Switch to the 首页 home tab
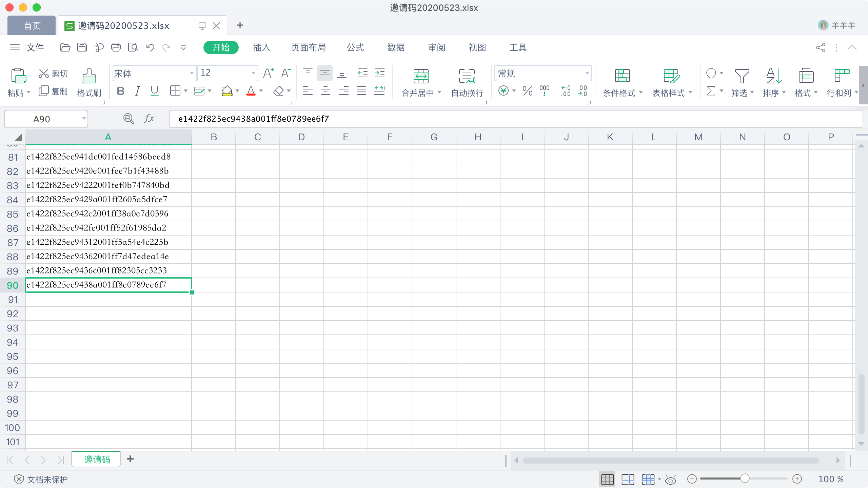 tap(32, 26)
